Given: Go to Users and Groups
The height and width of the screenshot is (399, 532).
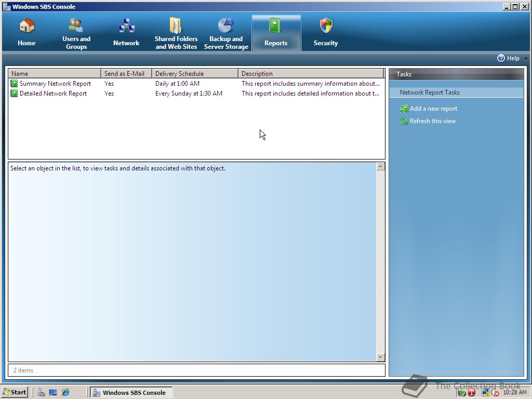Looking at the screenshot, I should click(76, 33).
